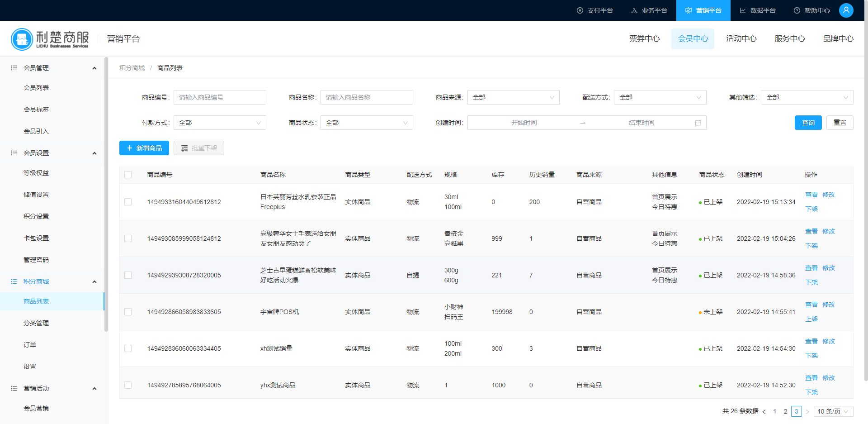Click the calendar icon in date range
Screen dimensions: 868x424
coord(698,123)
